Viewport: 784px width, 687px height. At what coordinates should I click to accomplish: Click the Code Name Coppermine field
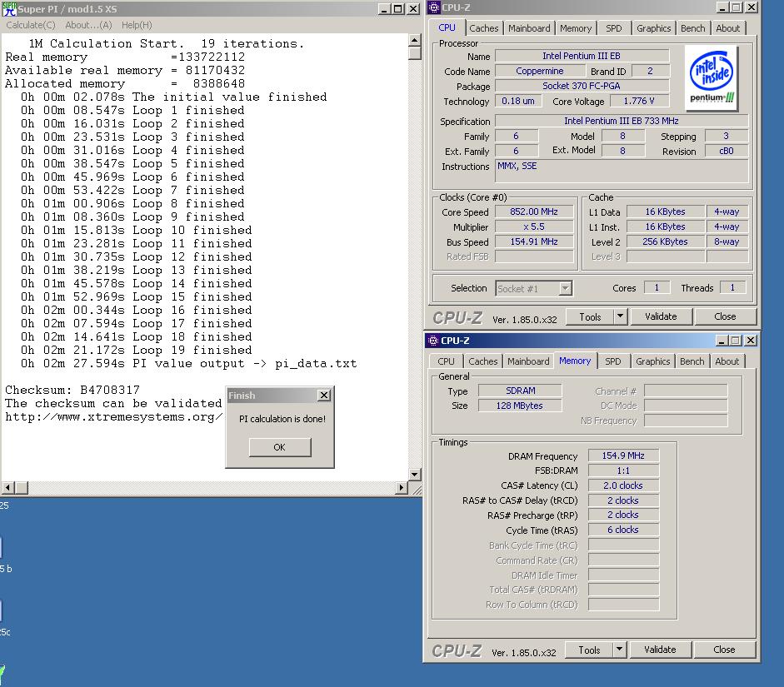540,72
